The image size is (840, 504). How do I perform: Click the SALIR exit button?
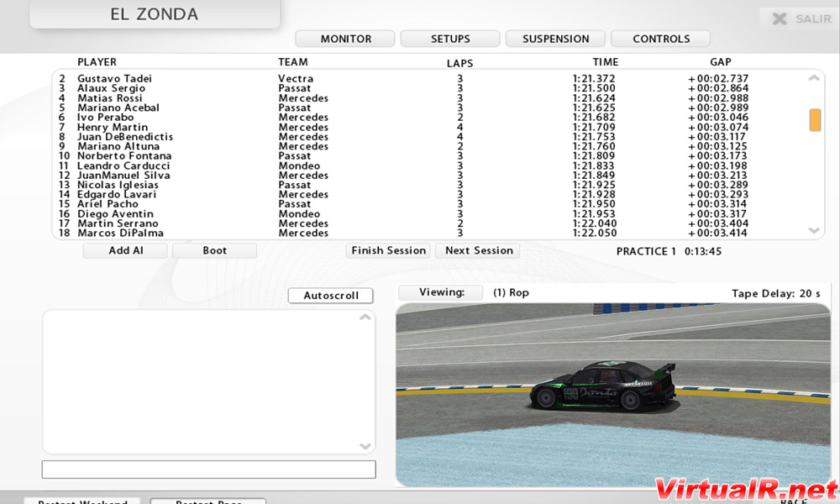tap(801, 19)
